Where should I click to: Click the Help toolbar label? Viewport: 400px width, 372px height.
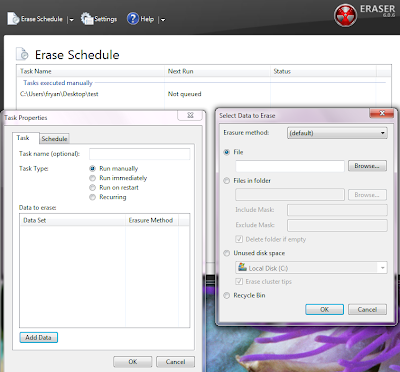click(147, 19)
